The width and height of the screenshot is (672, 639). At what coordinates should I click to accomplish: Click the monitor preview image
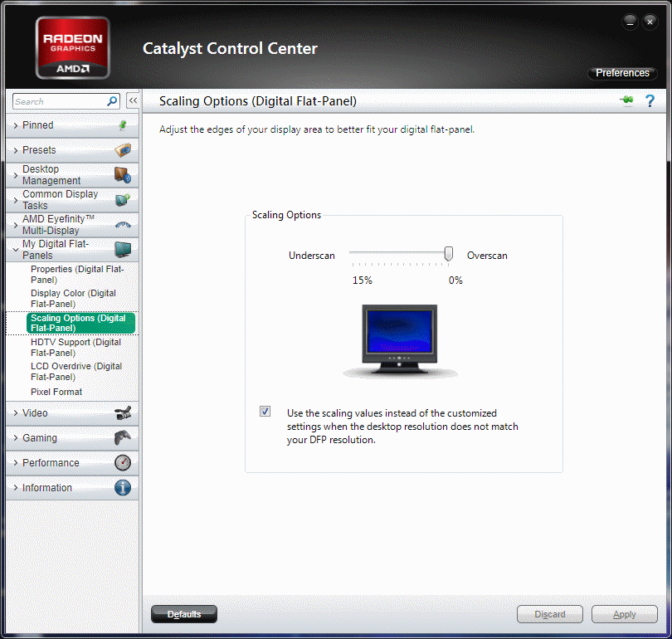tap(399, 341)
